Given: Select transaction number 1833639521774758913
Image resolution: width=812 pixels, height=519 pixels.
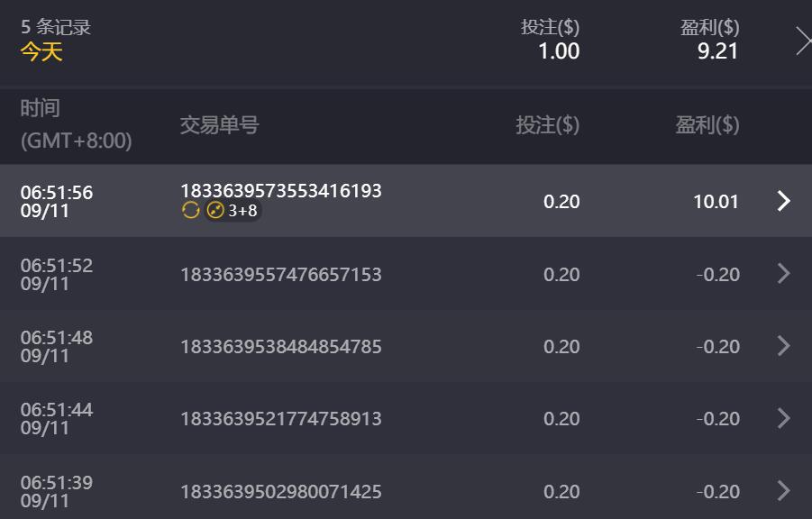Looking at the screenshot, I should (x=281, y=418).
